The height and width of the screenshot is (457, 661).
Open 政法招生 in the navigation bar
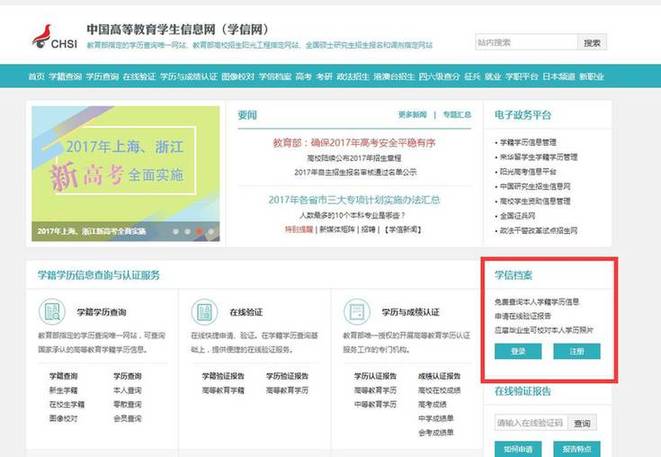353,76
